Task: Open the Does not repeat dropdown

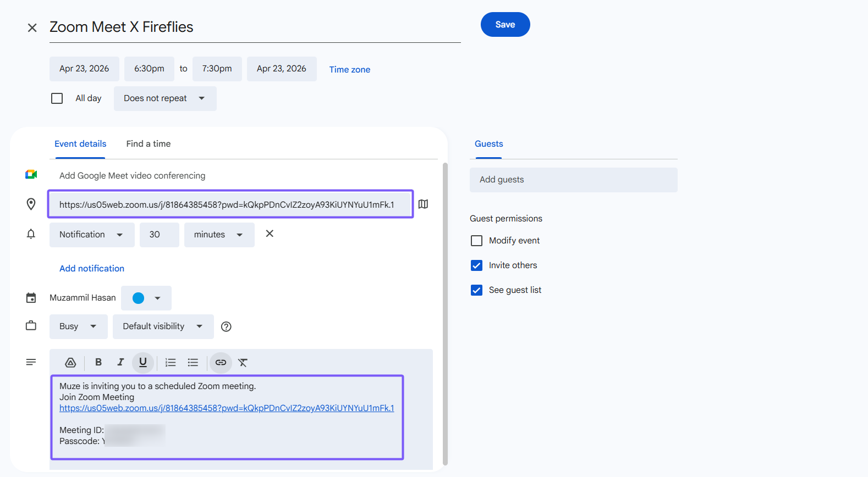Action: 164,98
